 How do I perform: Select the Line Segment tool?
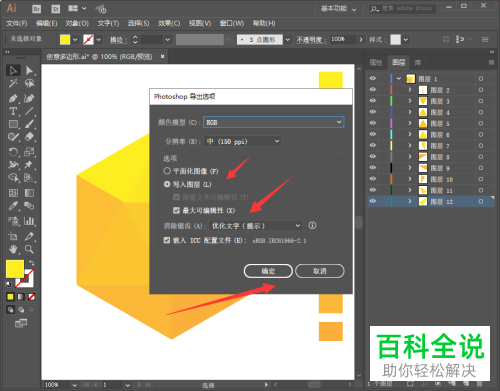(29, 111)
